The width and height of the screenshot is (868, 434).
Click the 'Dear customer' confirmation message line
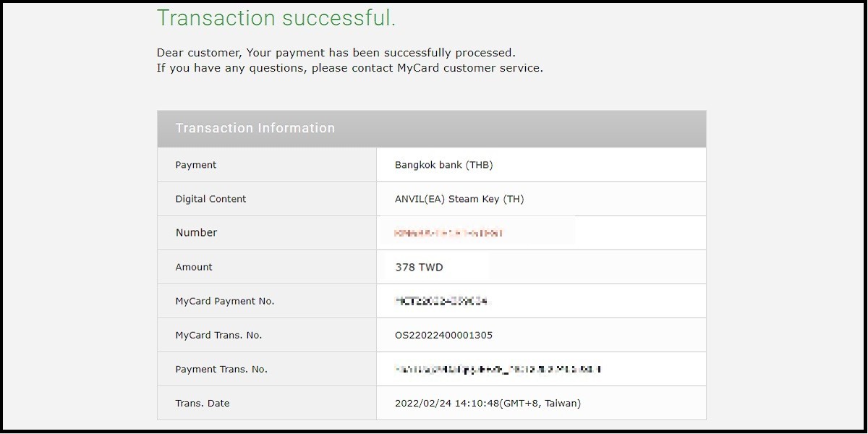(336, 53)
